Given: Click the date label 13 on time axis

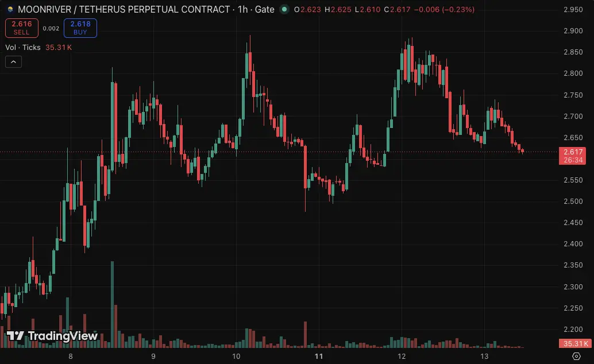Looking at the screenshot, I should coord(484,356).
